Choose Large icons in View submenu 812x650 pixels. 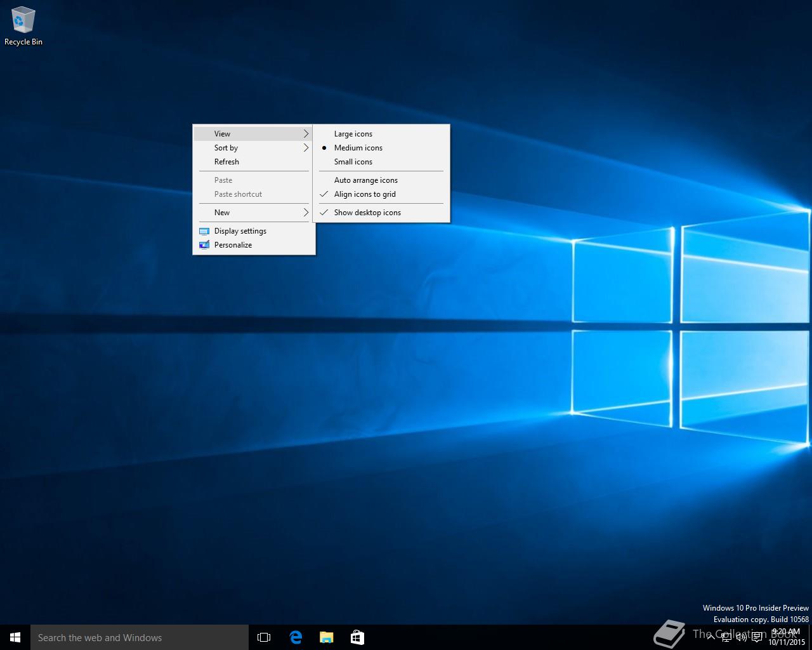pos(353,134)
